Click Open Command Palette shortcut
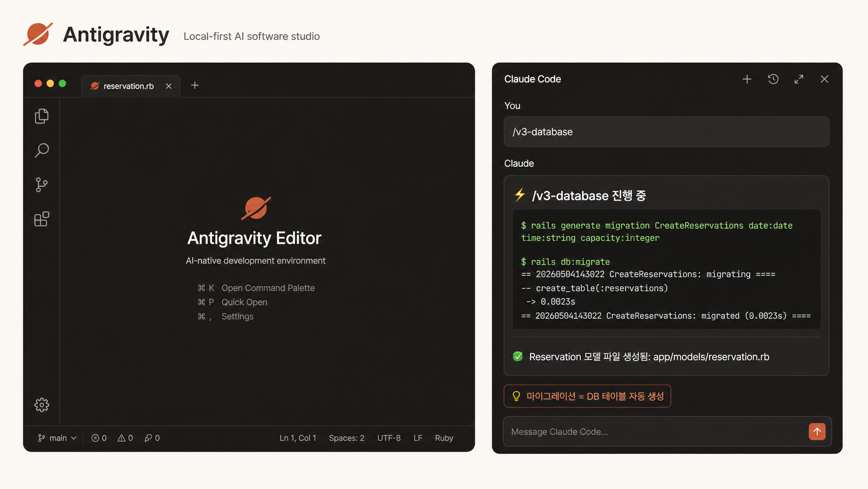The image size is (868, 489). (x=256, y=288)
